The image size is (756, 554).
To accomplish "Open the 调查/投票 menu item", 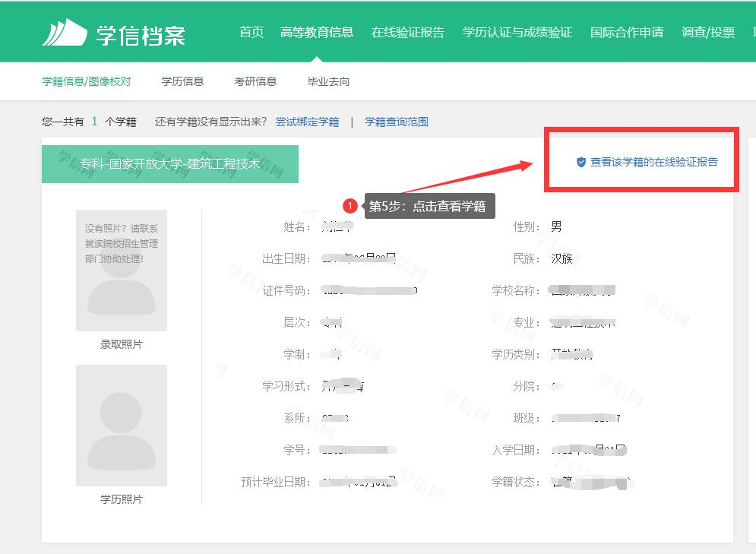I will [708, 33].
